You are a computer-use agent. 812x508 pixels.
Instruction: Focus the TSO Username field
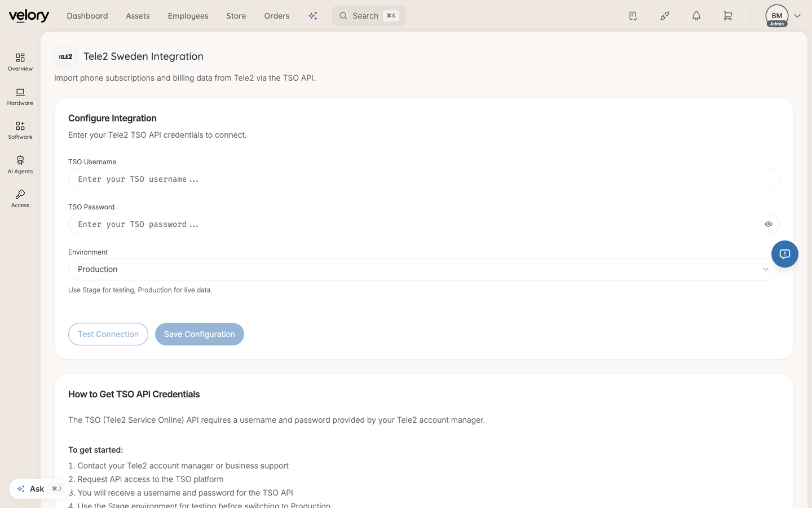(424, 179)
